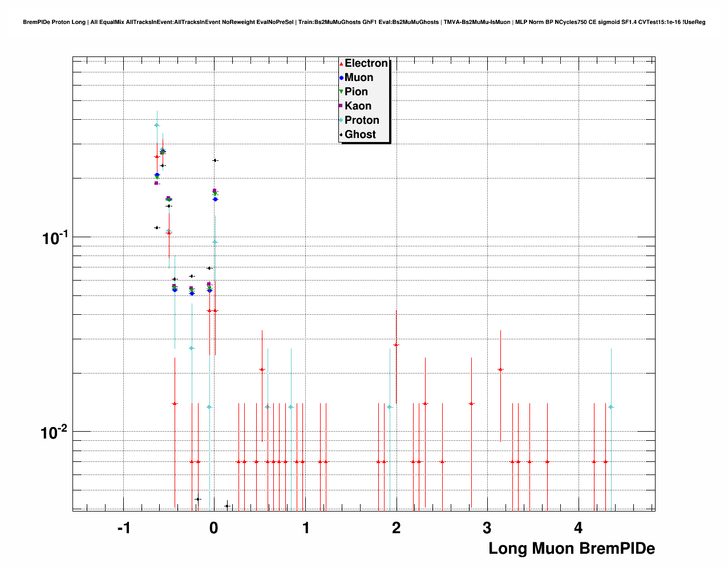Click the x-axis tick label -1
This screenshot has width=728, height=568.
(123, 528)
